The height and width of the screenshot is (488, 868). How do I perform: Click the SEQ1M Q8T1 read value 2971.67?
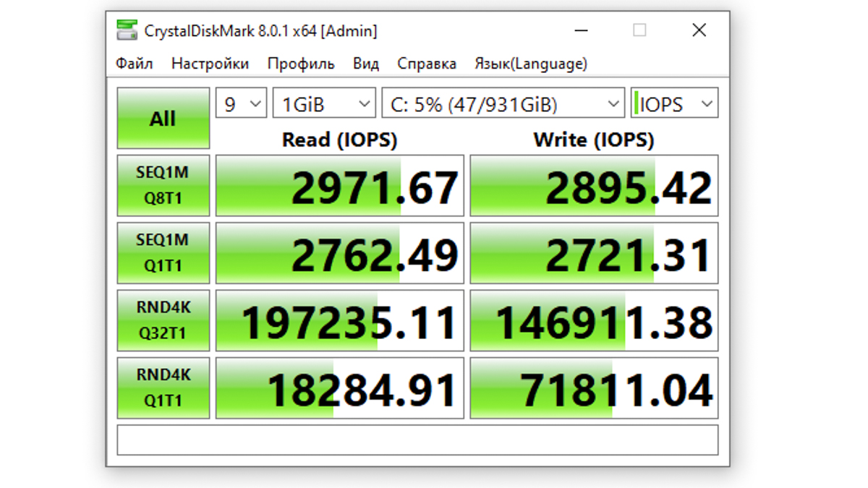click(x=340, y=186)
